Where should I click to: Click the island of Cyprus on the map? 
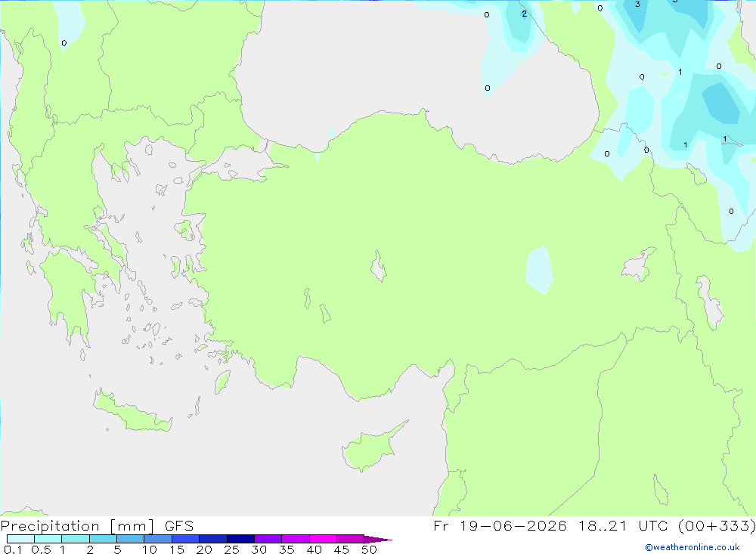click(371, 448)
